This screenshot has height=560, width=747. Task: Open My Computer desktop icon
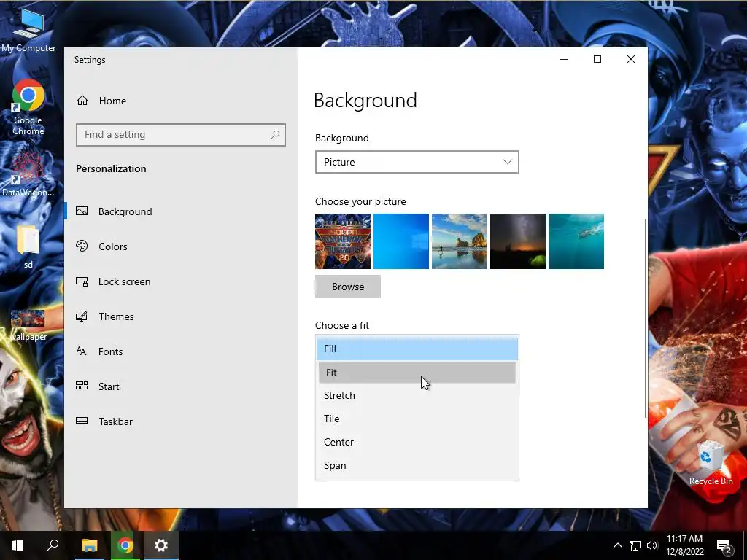(28, 29)
